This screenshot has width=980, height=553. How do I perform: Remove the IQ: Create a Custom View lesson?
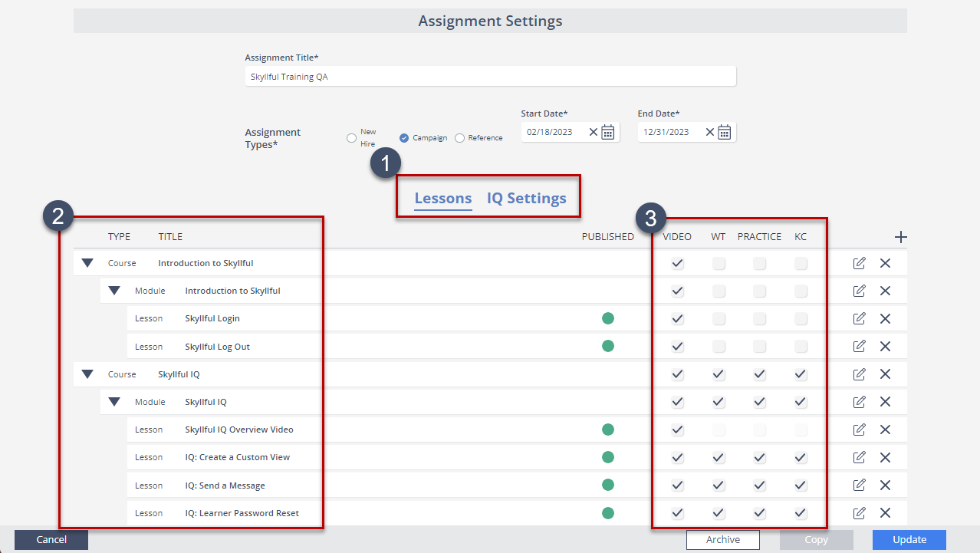pos(885,457)
